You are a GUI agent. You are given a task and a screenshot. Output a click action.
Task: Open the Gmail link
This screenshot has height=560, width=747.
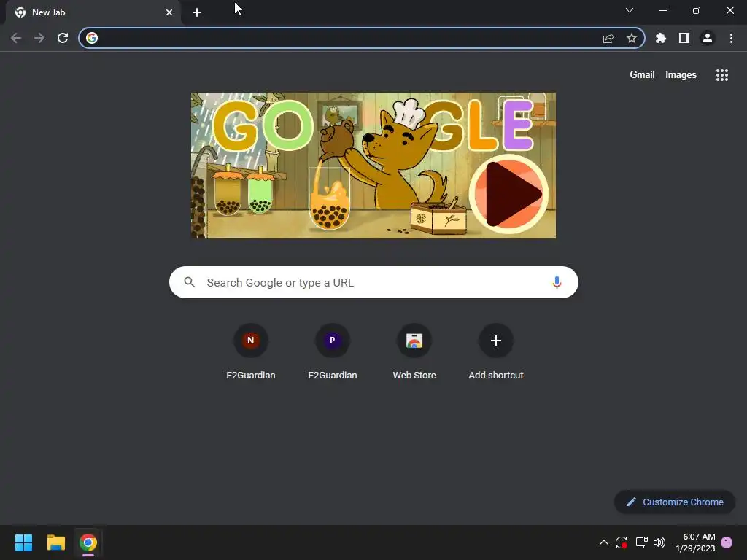coord(642,75)
